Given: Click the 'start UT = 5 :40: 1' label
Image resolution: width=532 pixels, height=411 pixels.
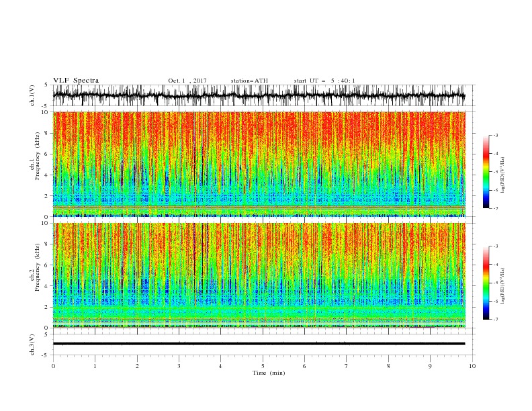Looking at the screenshot, I should 324,81.
